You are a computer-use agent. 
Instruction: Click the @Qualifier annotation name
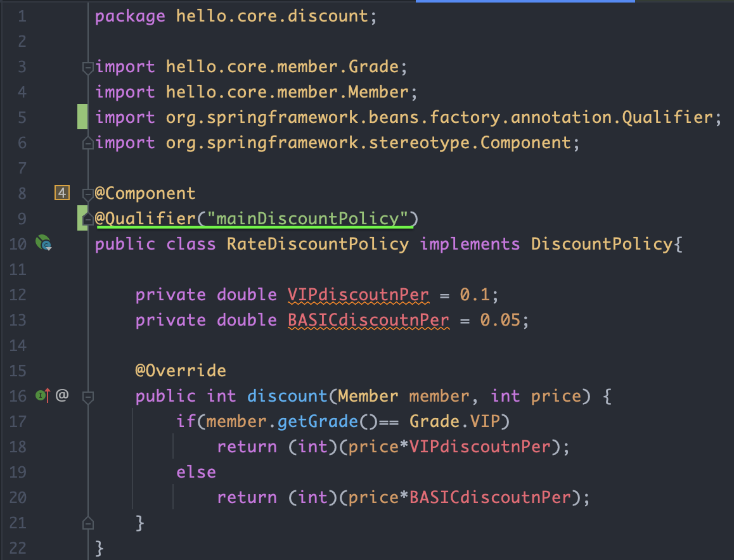tap(145, 219)
